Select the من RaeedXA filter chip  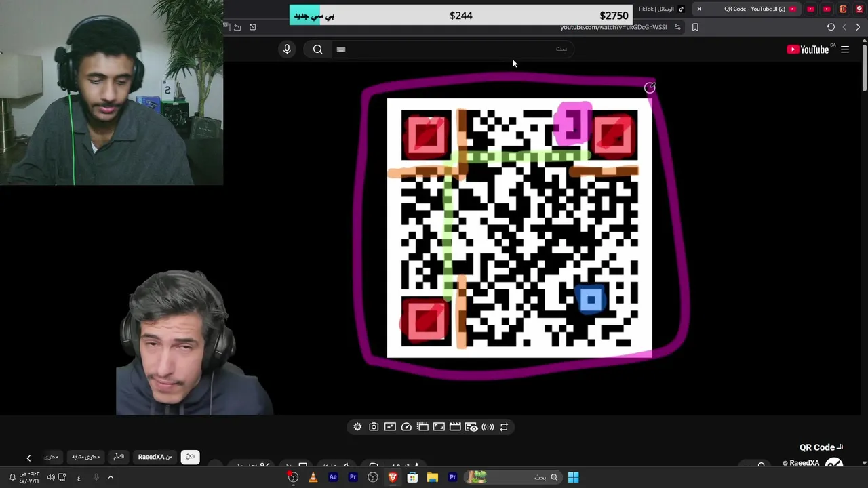tap(155, 457)
